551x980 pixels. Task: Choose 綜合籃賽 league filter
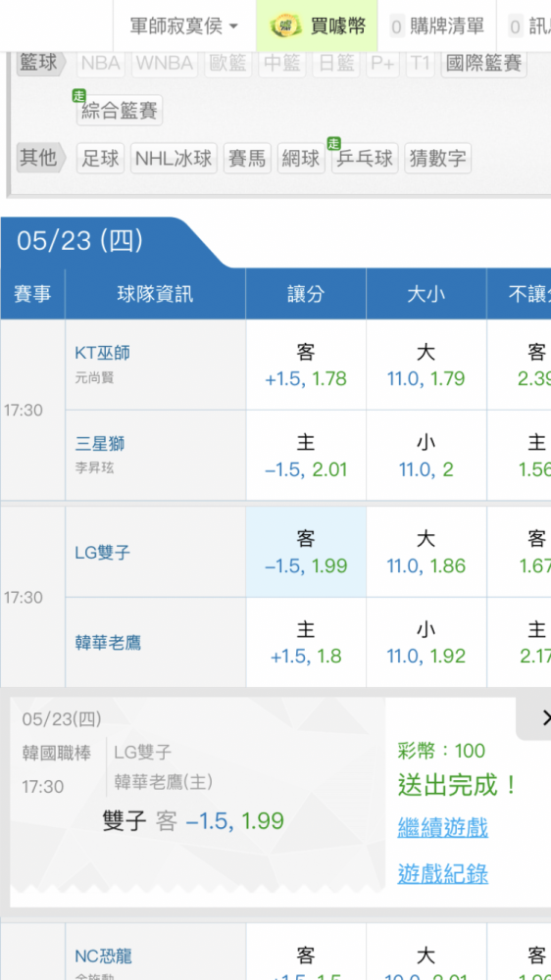click(120, 111)
